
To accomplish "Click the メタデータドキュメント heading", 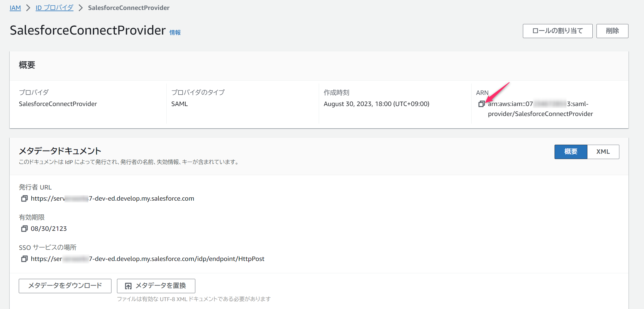I will (60, 151).
